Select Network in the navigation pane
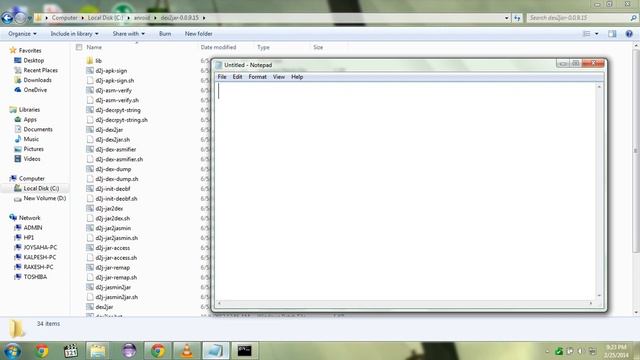 point(29,218)
